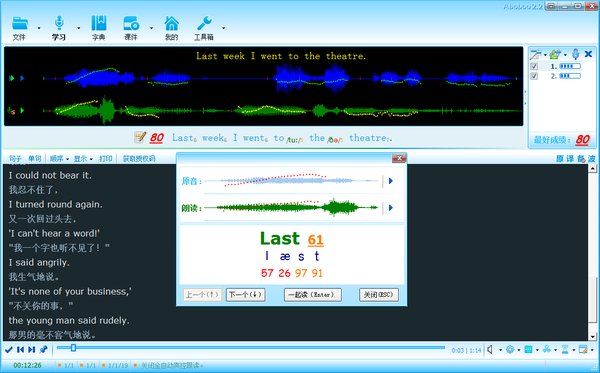The width and height of the screenshot is (600, 373).
Task: Toggle checkbox for recording 1
Action: 534,67
